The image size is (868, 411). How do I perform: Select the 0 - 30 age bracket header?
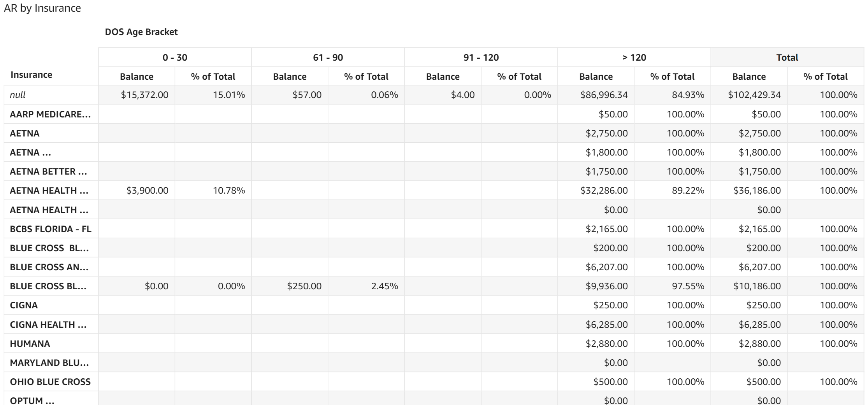coord(175,58)
